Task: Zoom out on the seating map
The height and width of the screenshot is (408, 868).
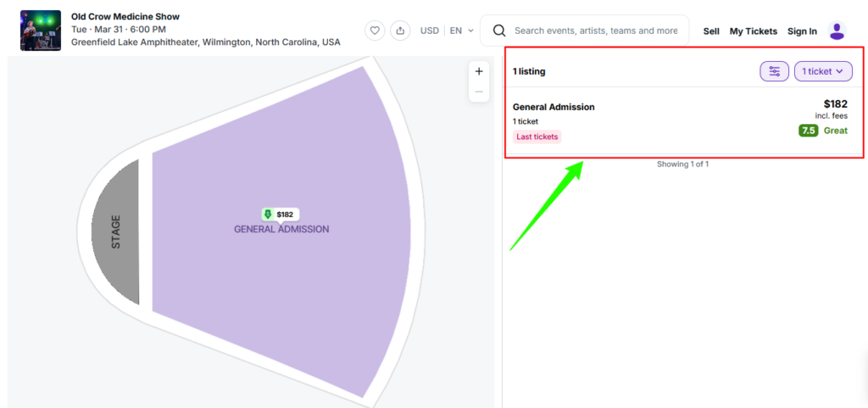Action: click(479, 92)
